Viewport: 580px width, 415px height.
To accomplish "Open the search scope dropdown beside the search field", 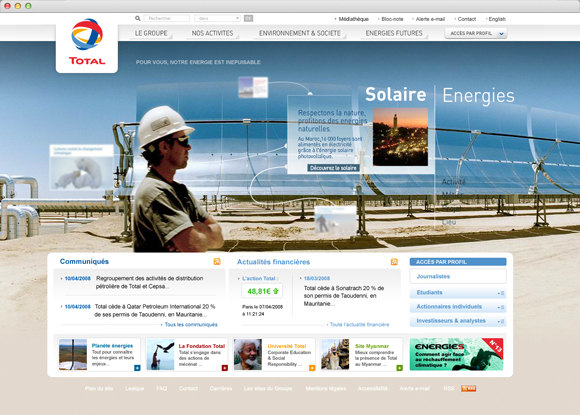I will [x=217, y=18].
